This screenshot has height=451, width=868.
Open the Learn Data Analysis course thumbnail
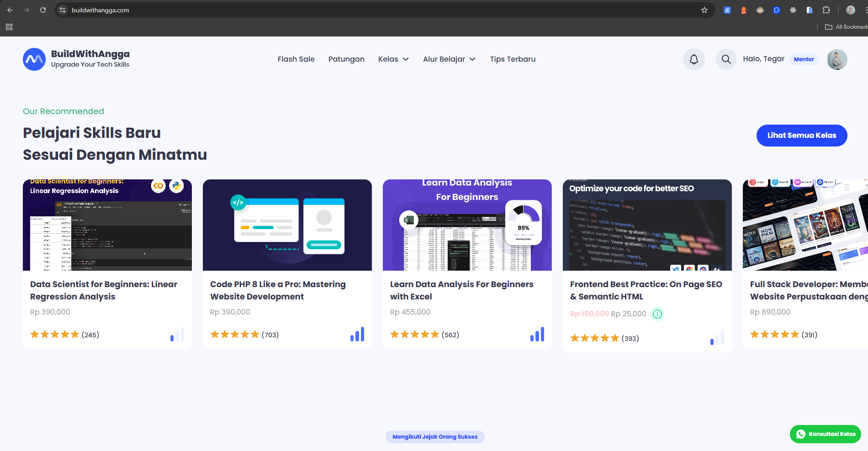[467, 225]
